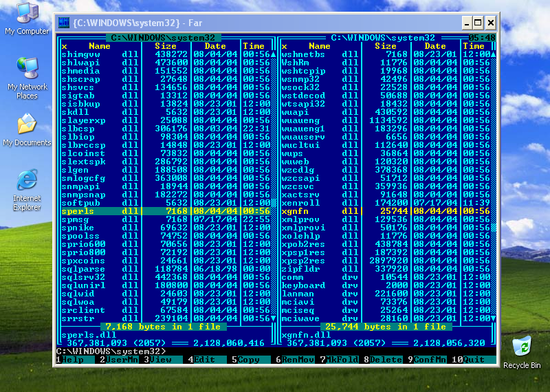Image resolution: width=550 pixels, height=392 pixels.
Task: Select highlighted sperls dll file
Action: pyautogui.click(x=166, y=211)
